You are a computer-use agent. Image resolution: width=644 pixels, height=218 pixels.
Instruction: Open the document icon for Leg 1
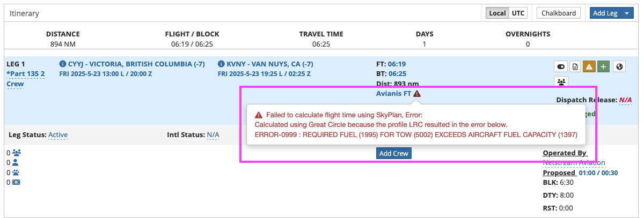[x=575, y=67]
